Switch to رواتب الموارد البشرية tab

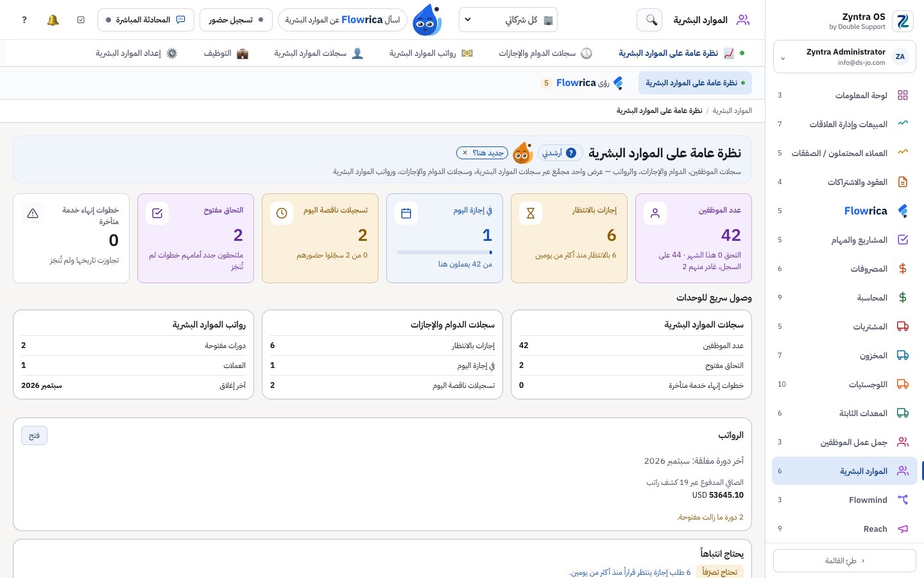pyautogui.click(x=431, y=53)
